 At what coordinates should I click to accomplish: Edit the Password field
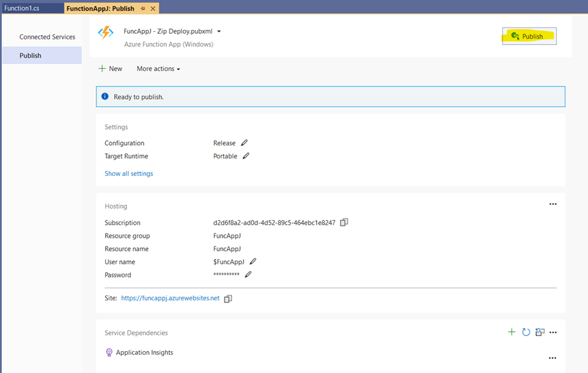pos(248,274)
